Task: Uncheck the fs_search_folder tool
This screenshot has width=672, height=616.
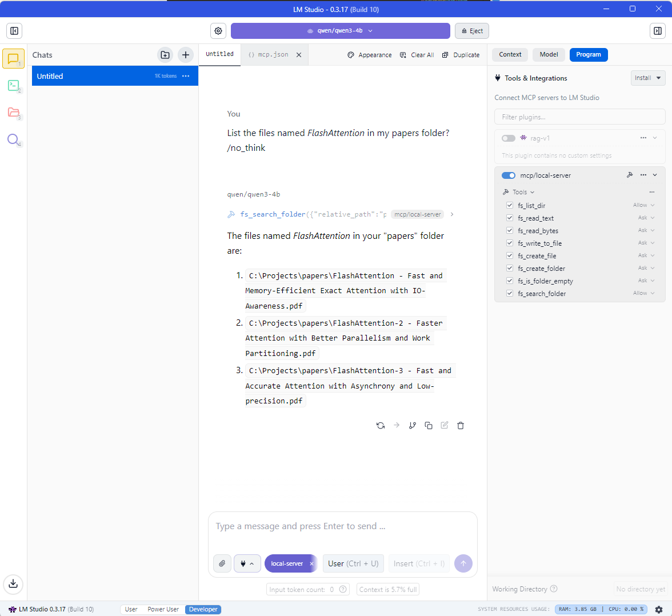Action: click(510, 293)
